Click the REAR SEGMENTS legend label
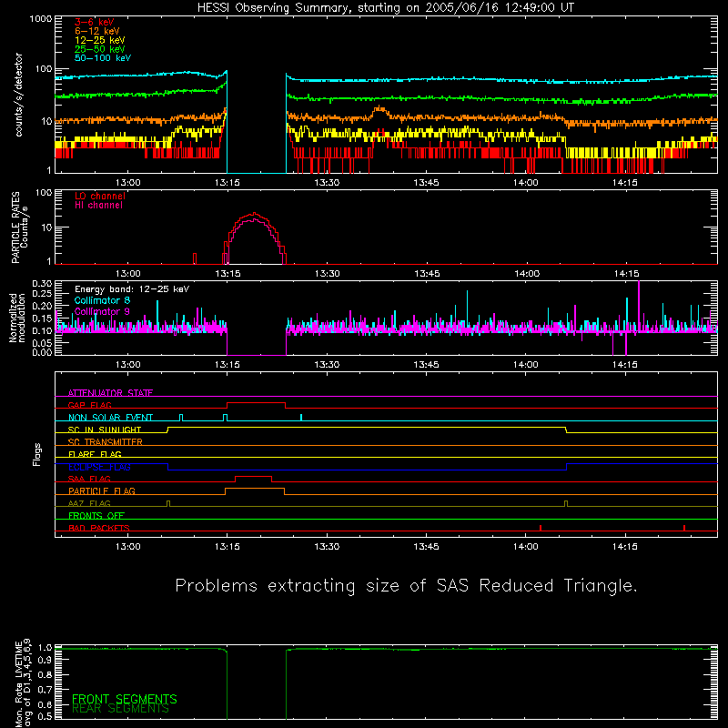Image resolution: width=728 pixels, height=728 pixels. [120, 709]
